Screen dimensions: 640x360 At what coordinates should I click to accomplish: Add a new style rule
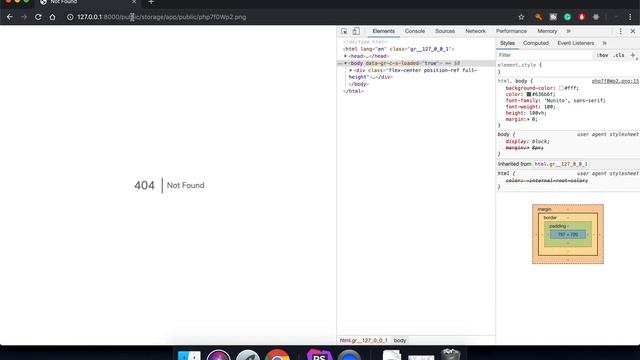[633, 55]
